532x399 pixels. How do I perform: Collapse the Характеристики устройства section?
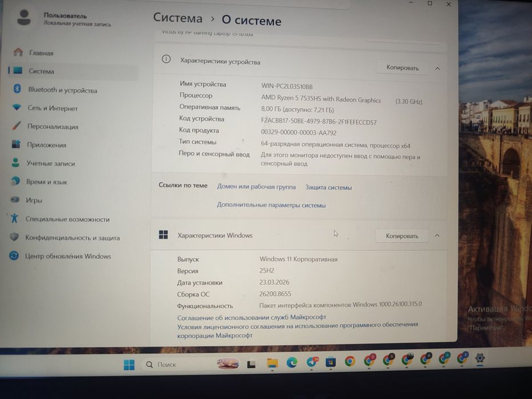(x=438, y=68)
